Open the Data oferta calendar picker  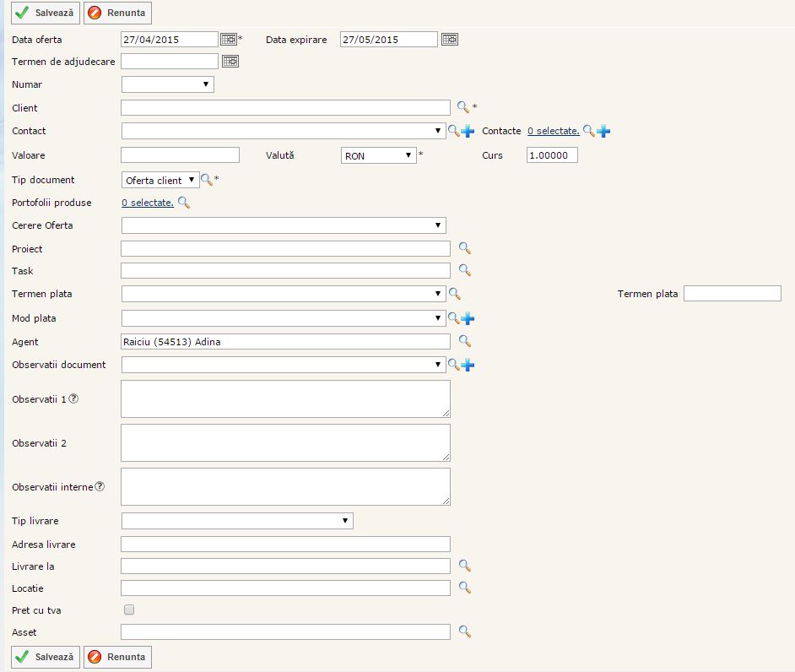click(x=229, y=39)
